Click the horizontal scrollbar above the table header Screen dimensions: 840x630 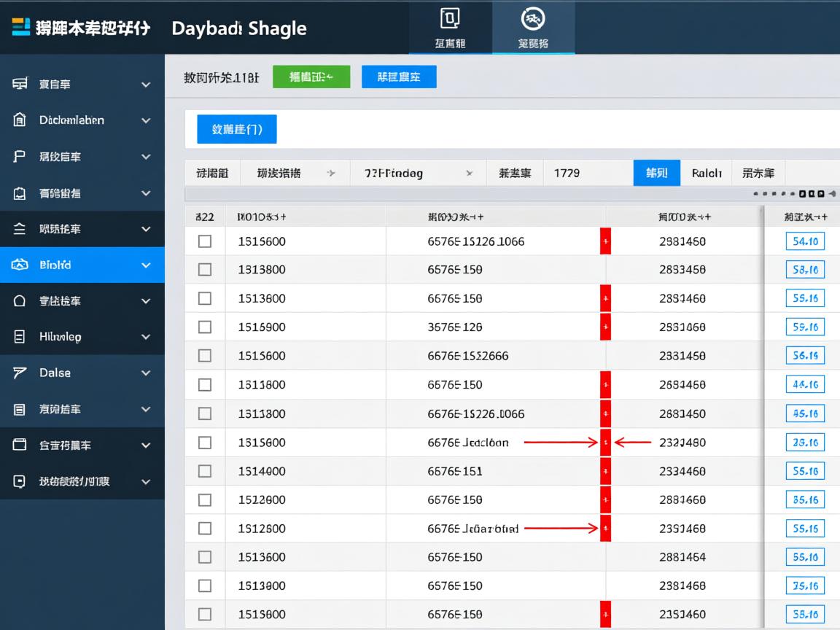(467, 194)
